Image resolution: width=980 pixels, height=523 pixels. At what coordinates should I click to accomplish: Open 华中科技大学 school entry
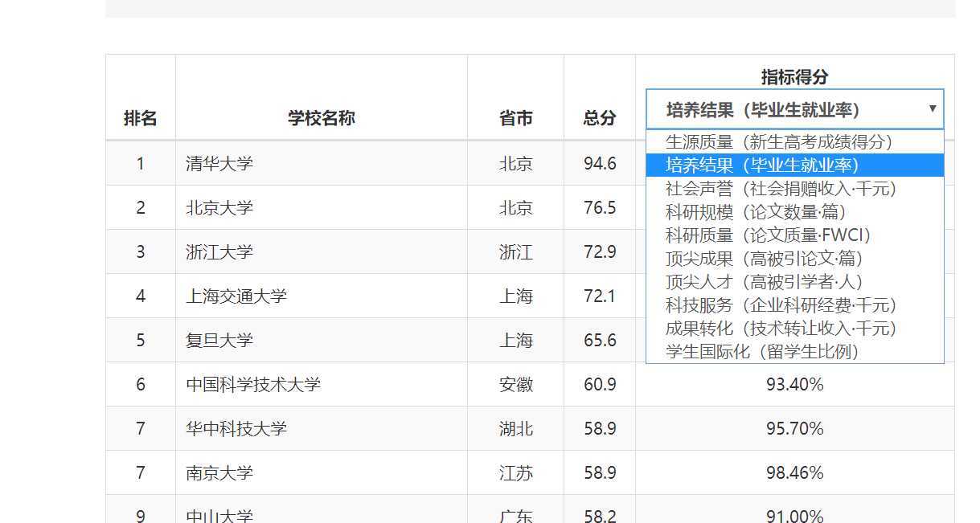(x=236, y=429)
